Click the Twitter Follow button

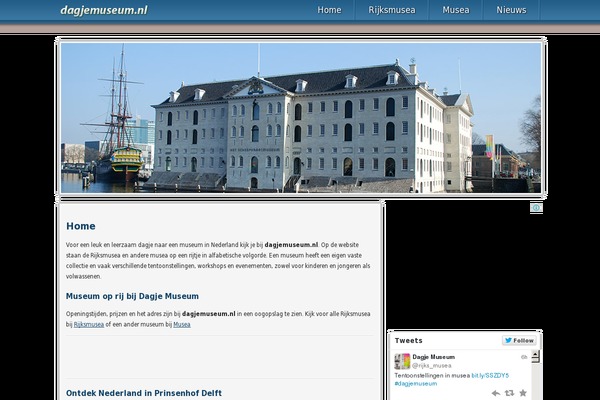[518, 340]
